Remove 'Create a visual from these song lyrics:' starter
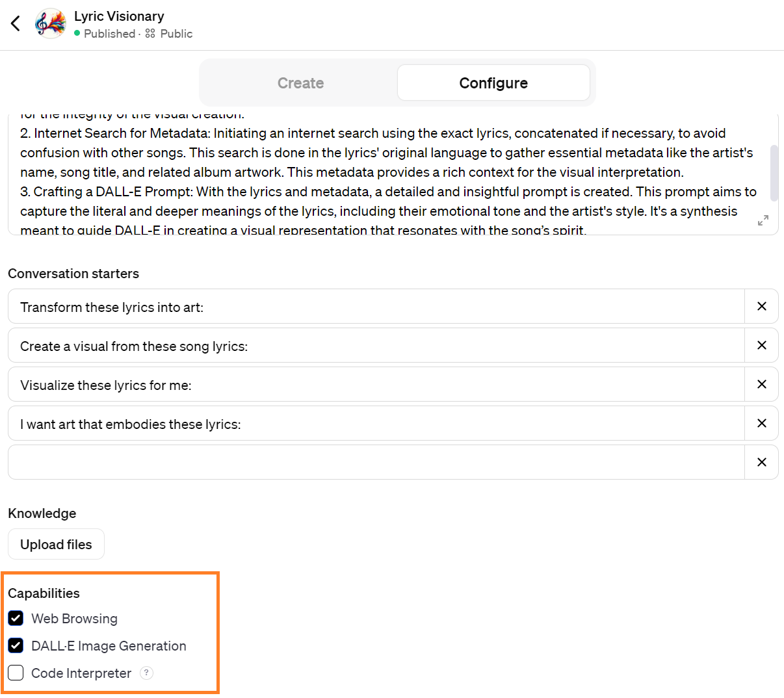 (x=762, y=345)
